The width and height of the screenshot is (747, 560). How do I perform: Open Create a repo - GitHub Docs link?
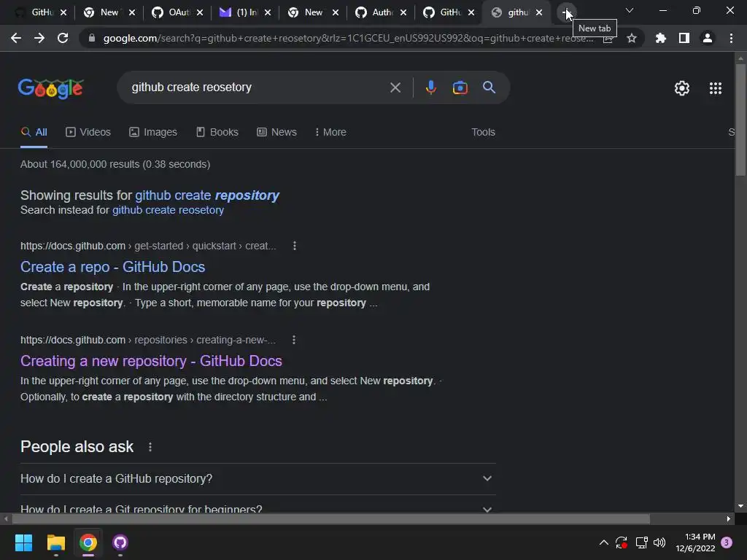click(112, 267)
